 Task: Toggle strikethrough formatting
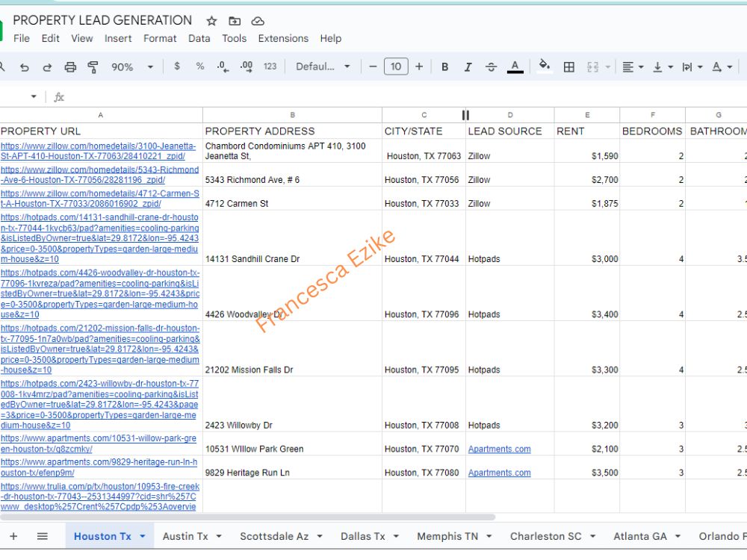(x=492, y=67)
